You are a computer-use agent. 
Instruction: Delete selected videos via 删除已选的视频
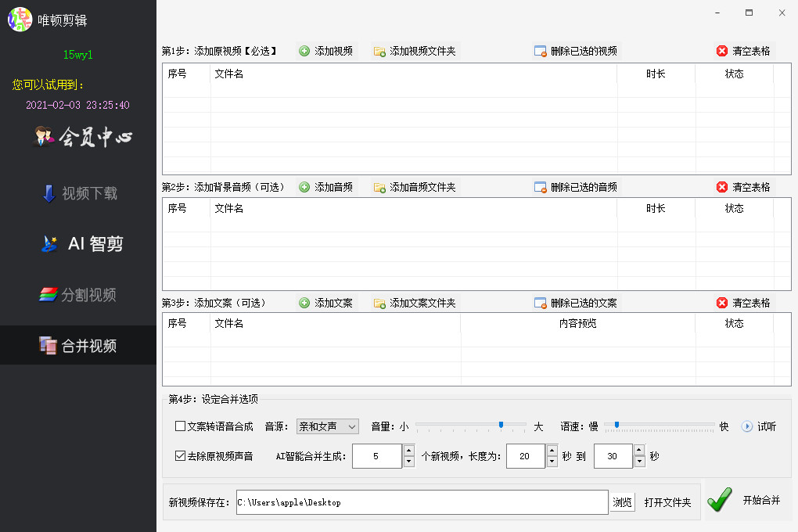click(x=576, y=51)
